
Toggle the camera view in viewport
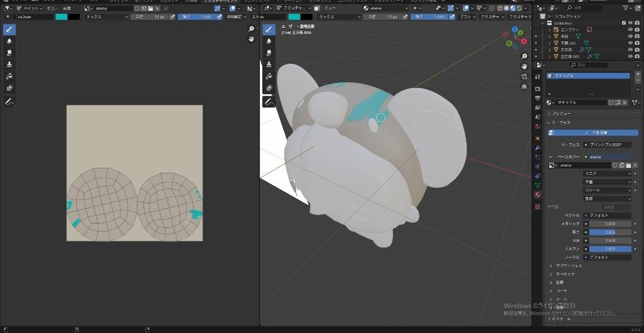pos(525,76)
